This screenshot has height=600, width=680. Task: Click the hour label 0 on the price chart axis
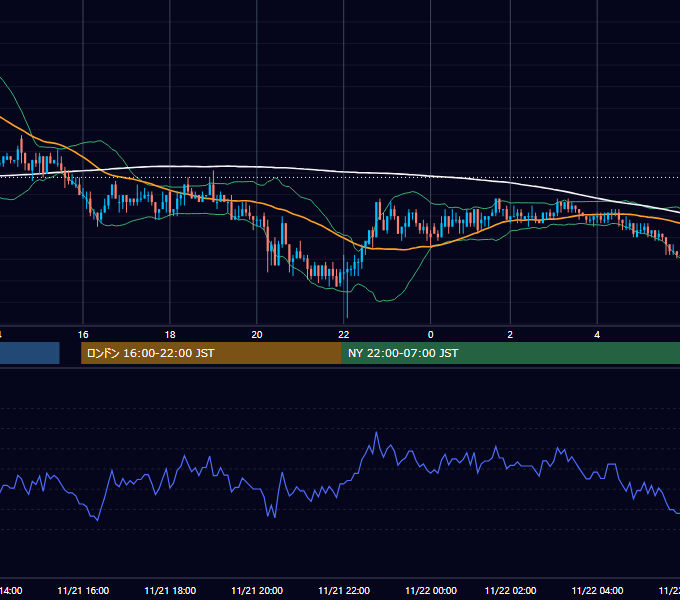pos(431,335)
